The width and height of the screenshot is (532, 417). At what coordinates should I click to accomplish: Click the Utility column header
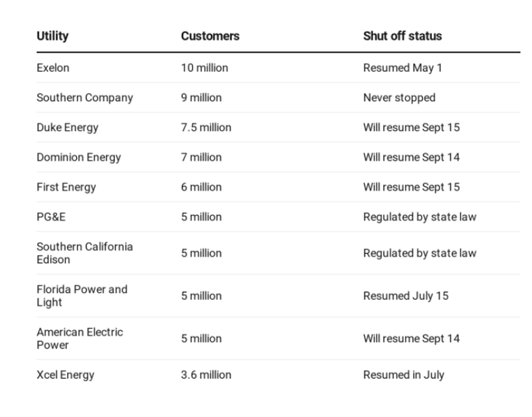(53, 36)
